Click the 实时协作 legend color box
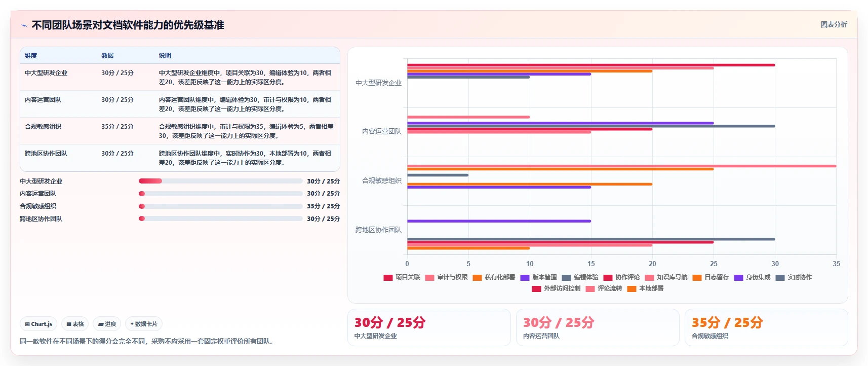This screenshot has width=868, height=366. click(780, 277)
